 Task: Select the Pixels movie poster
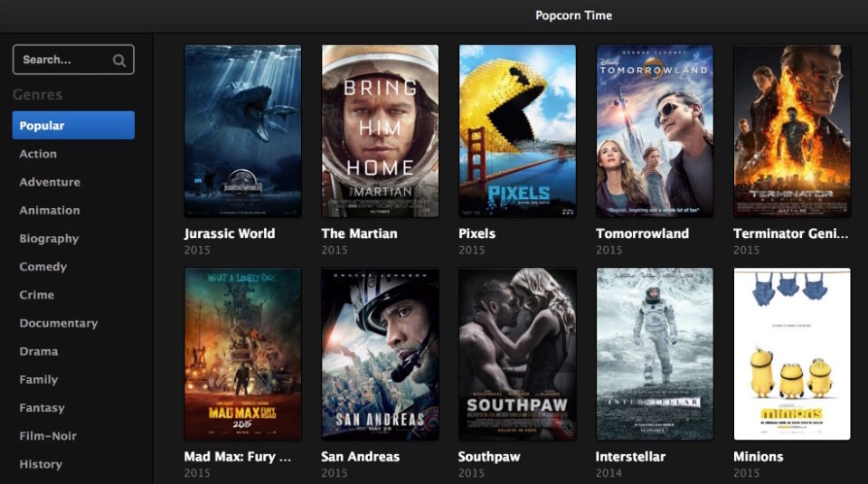pos(517,131)
